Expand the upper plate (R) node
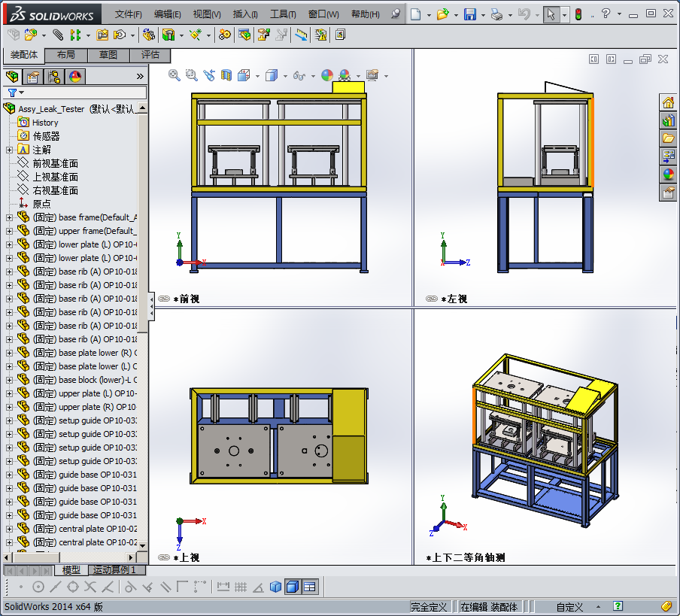The width and height of the screenshot is (680, 616). (9, 407)
